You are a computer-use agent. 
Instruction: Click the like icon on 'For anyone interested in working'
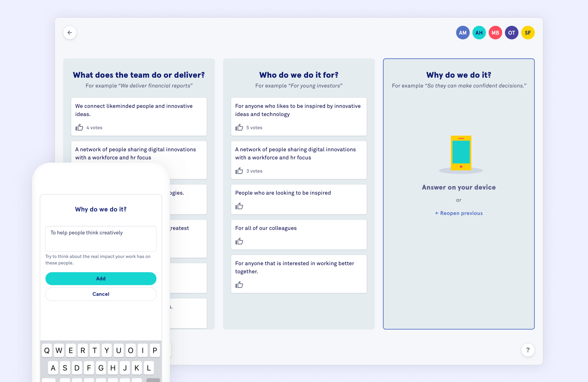coord(239,285)
